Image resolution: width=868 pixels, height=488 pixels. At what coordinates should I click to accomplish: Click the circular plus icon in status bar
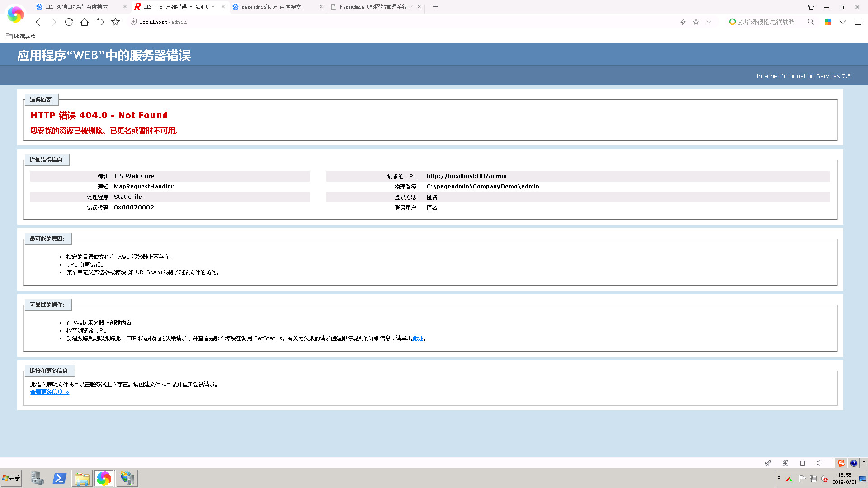pyautogui.click(x=785, y=463)
